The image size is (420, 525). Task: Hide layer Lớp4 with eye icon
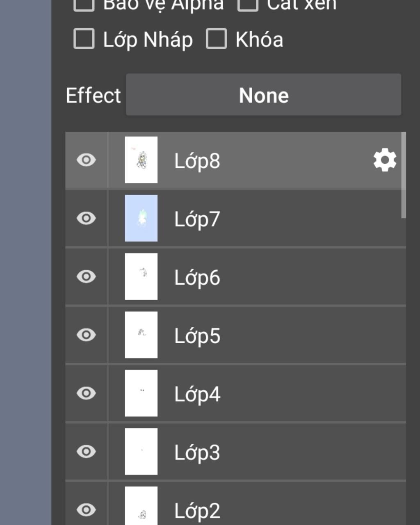[86, 393]
